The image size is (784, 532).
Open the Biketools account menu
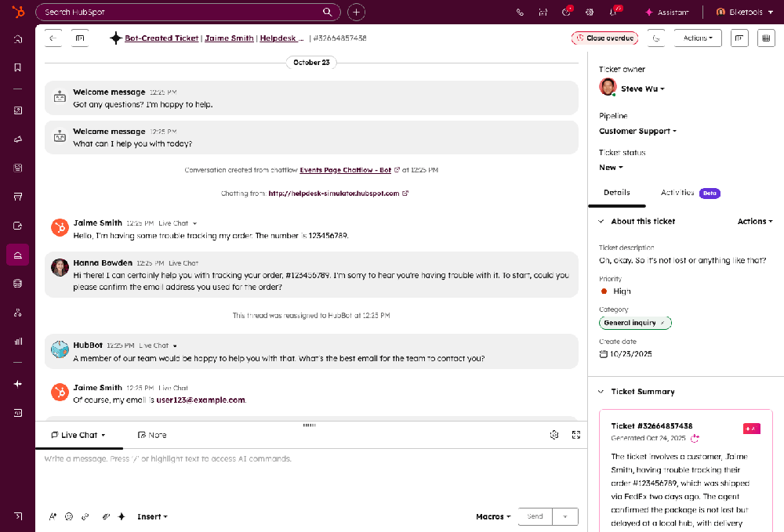pos(745,12)
